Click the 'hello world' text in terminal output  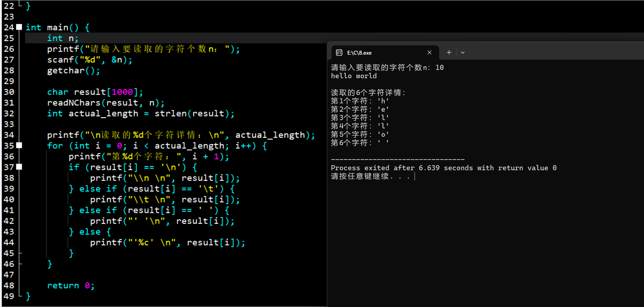click(x=354, y=76)
